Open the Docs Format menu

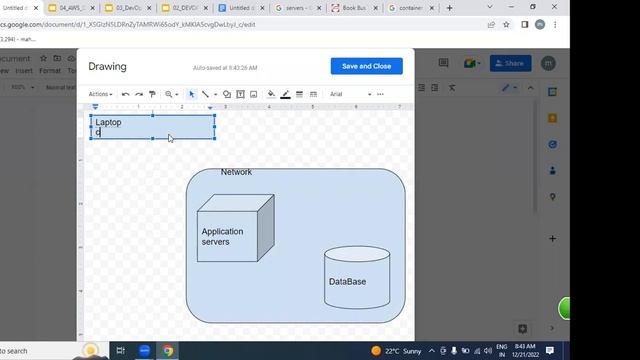(x=50, y=71)
